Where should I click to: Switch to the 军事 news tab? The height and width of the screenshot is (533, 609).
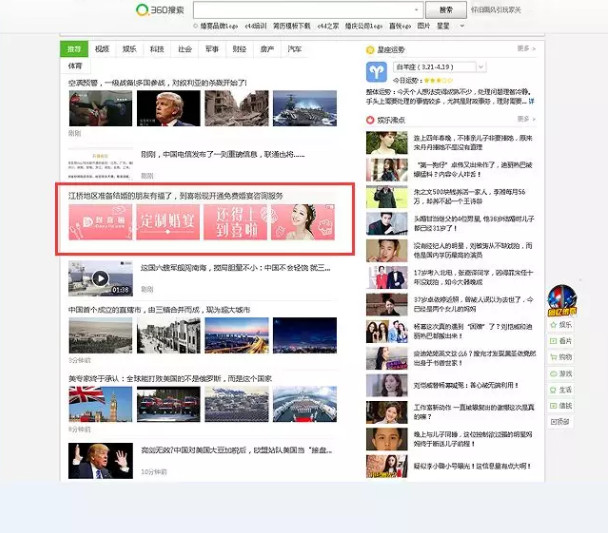point(212,48)
